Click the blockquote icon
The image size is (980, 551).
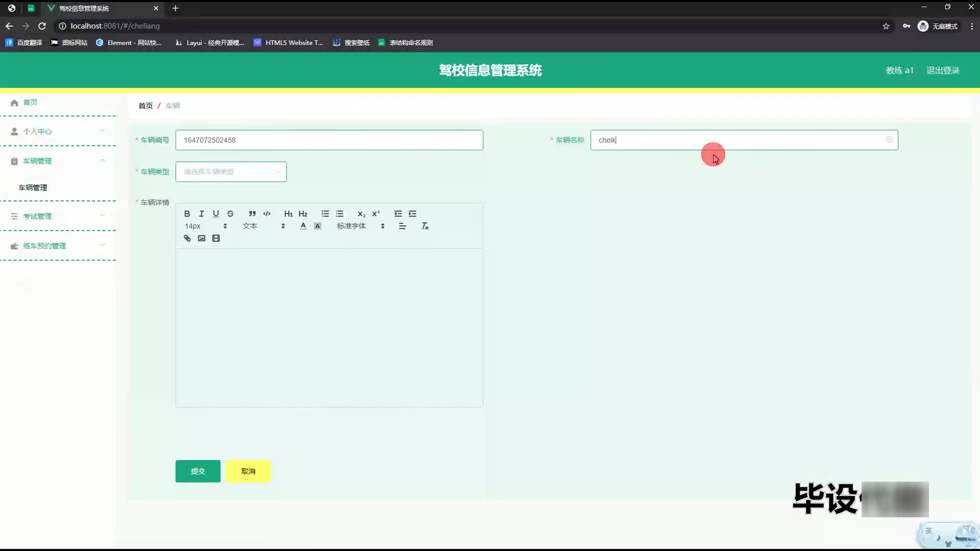click(x=252, y=214)
